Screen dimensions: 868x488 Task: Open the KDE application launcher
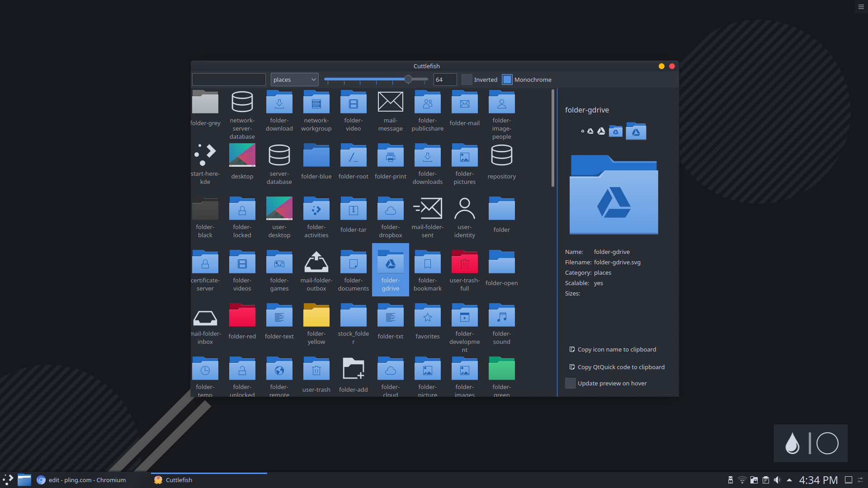click(8, 480)
